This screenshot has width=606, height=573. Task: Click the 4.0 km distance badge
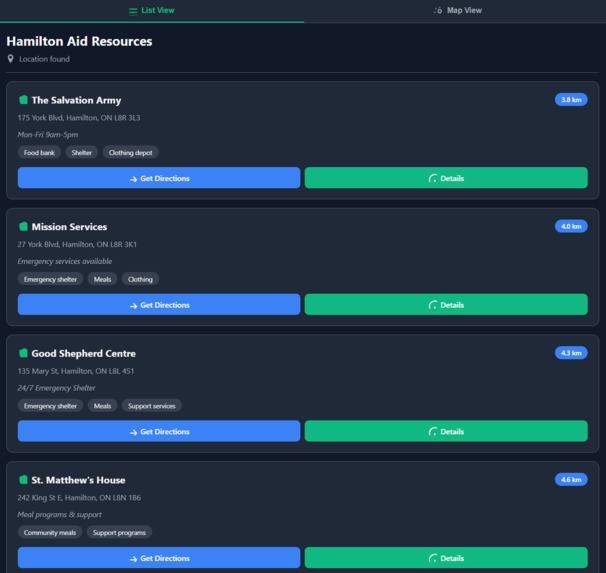[x=571, y=226]
